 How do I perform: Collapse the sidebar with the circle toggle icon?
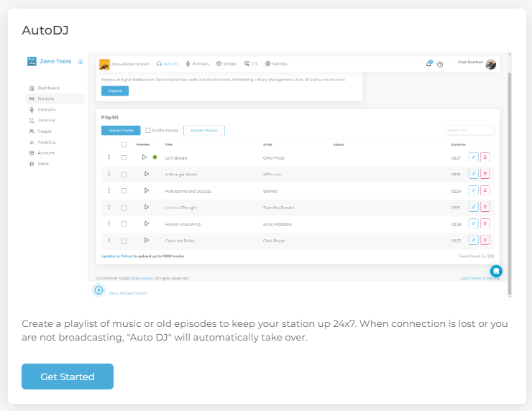[81, 61]
